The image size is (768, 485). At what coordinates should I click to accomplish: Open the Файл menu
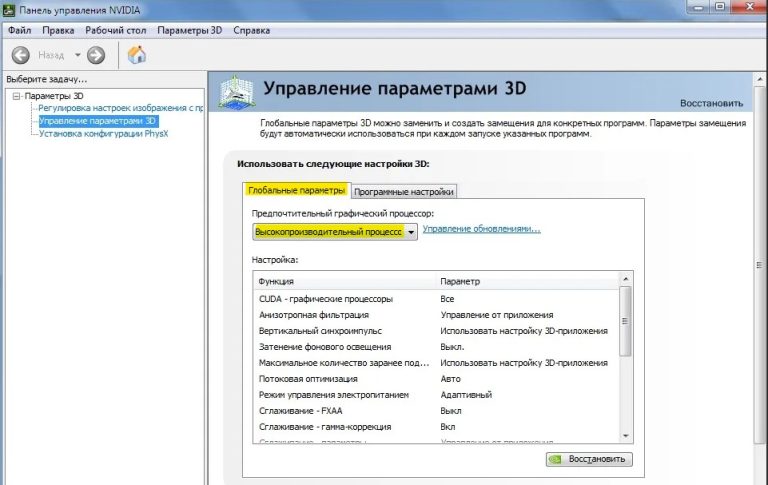(20, 30)
